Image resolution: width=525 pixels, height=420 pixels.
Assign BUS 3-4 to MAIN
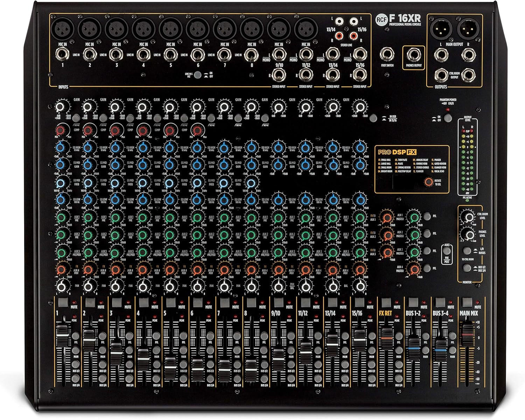[x=453, y=350]
